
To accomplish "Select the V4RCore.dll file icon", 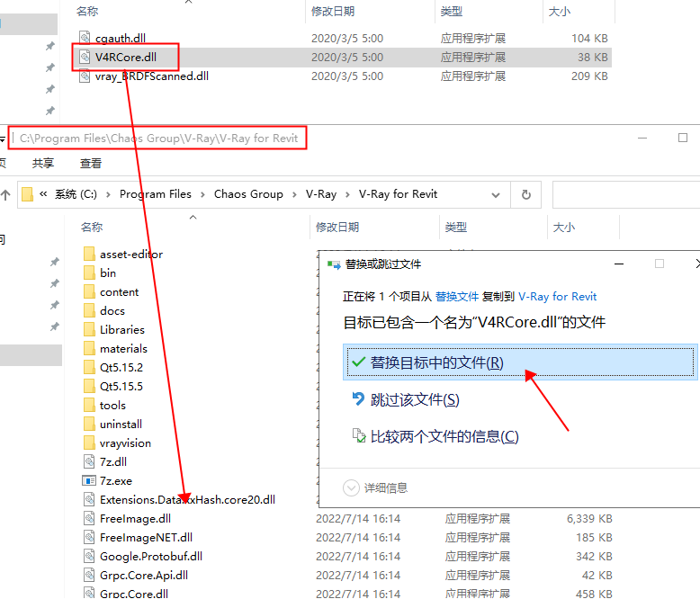I will coord(85,57).
